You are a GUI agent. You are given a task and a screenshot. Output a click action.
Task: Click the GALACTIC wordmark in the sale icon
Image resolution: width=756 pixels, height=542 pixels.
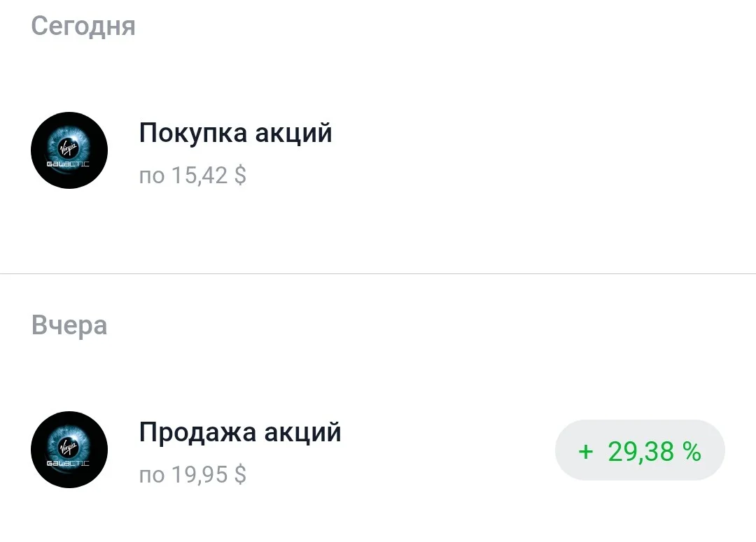pyautogui.click(x=68, y=463)
